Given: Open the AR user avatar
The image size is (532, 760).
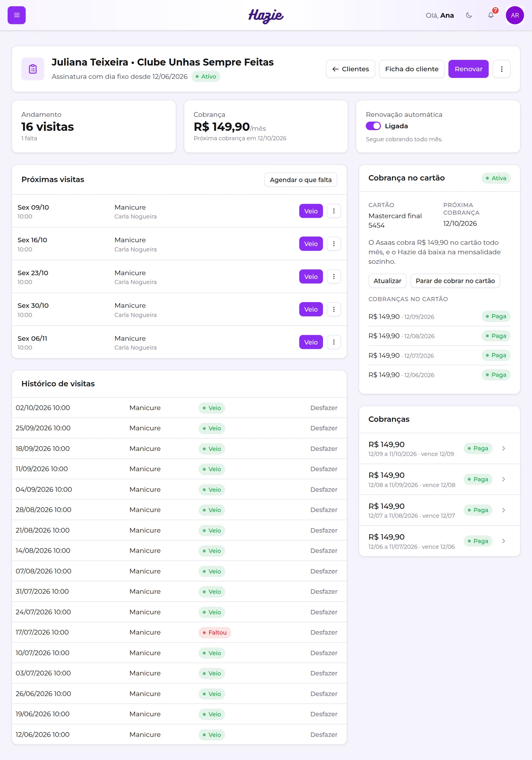Looking at the screenshot, I should [x=515, y=15].
